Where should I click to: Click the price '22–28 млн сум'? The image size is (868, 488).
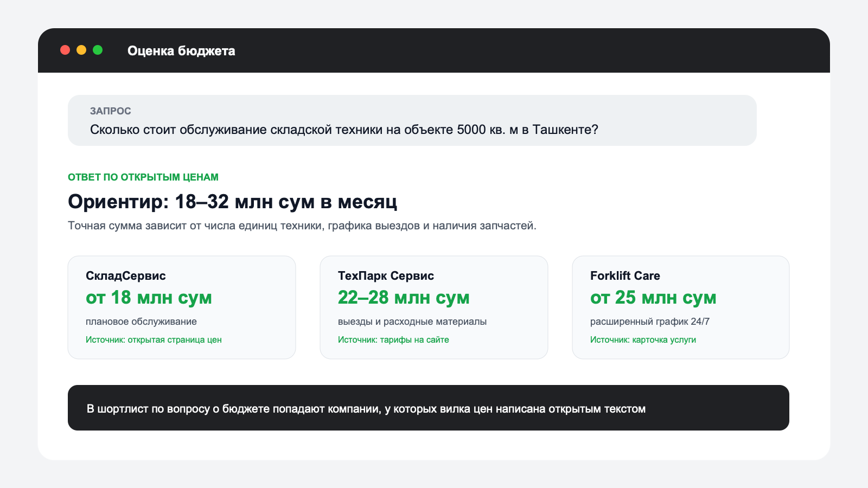pyautogui.click(x=404, y=298)
